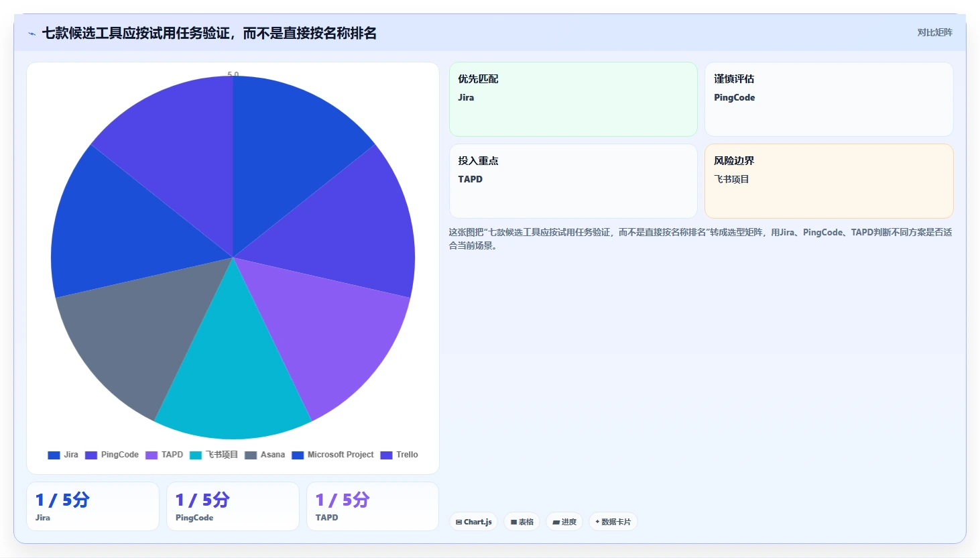Viewport: 980px width, 558px height.
Task: Click the PingCode legend label
Action: [x=120, y=455]
